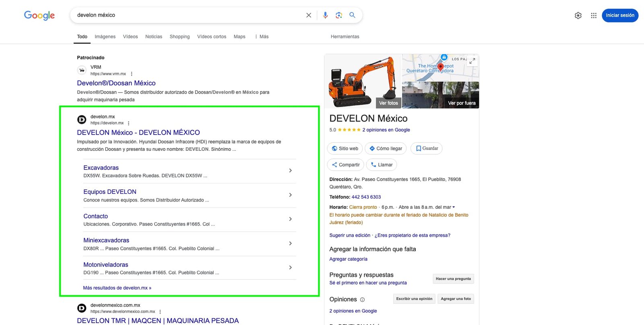
Task: Click the five-star rating display
Action: tap(349, 130)
